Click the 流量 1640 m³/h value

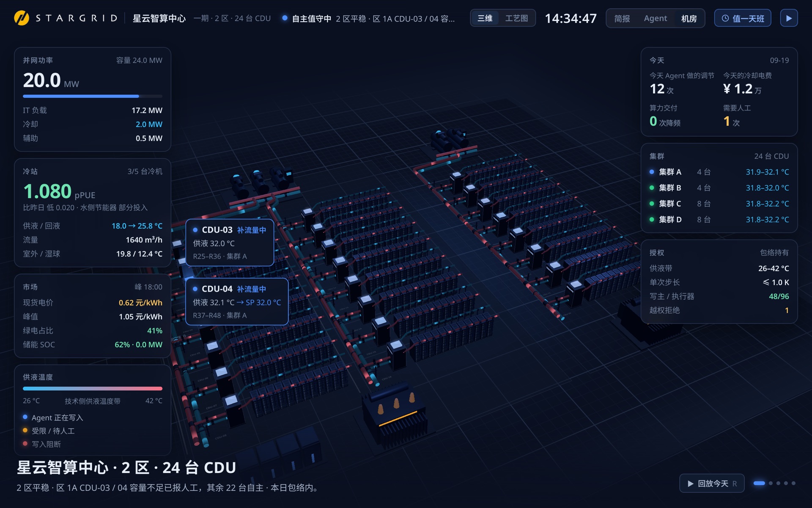[144, 240]
